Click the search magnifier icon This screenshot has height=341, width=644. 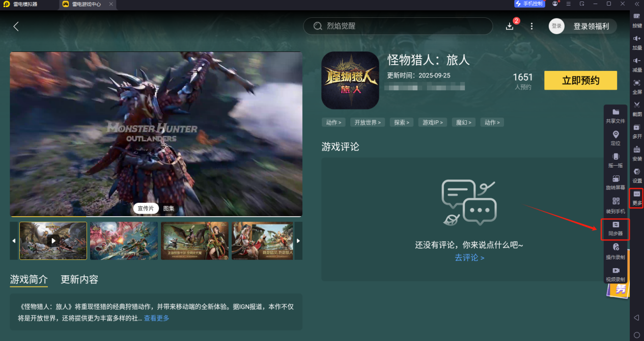coord(318,26)
